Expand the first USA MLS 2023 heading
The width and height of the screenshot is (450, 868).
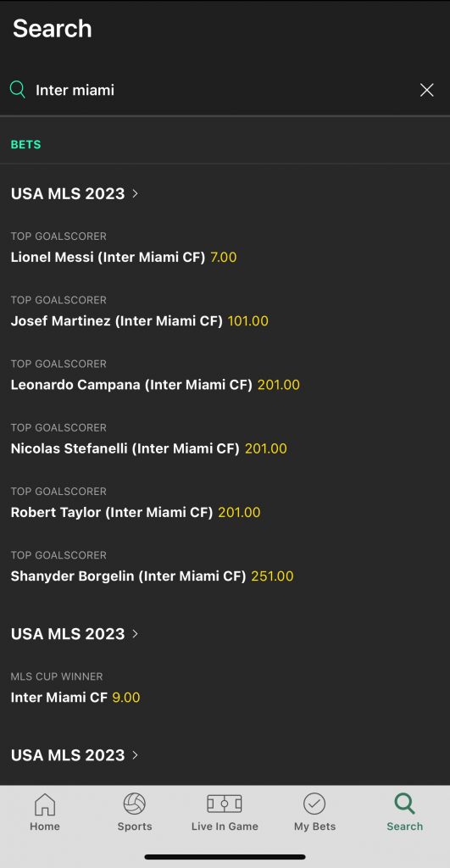click(75, 193)
